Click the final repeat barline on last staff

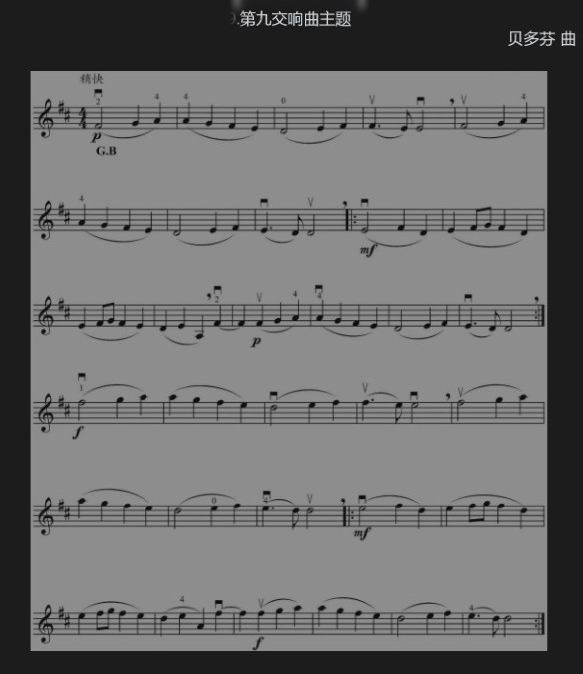coord(541,624)
